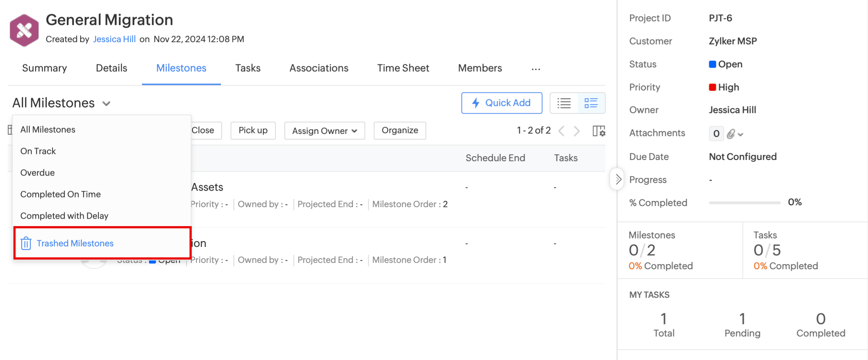Switch to the detailed list view icon
This screenshot has width=868, height=360.
591,103
